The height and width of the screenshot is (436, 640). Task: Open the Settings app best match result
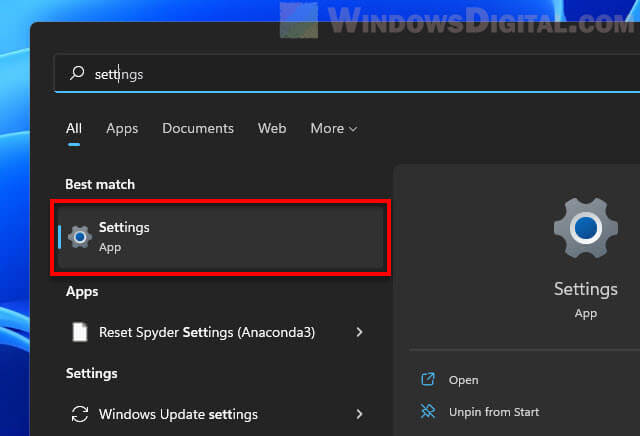click(221, 237)
